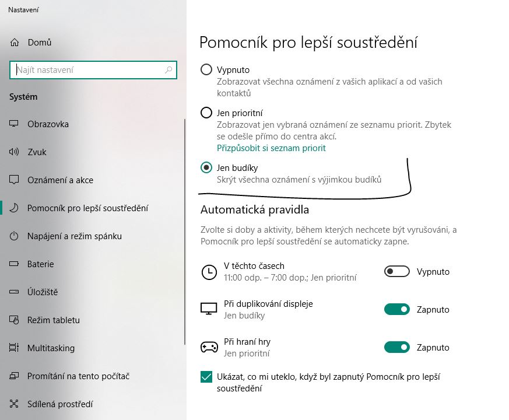Go to Režim tabletu settings
Screen dimensions: 509x420
coord(53,320)
